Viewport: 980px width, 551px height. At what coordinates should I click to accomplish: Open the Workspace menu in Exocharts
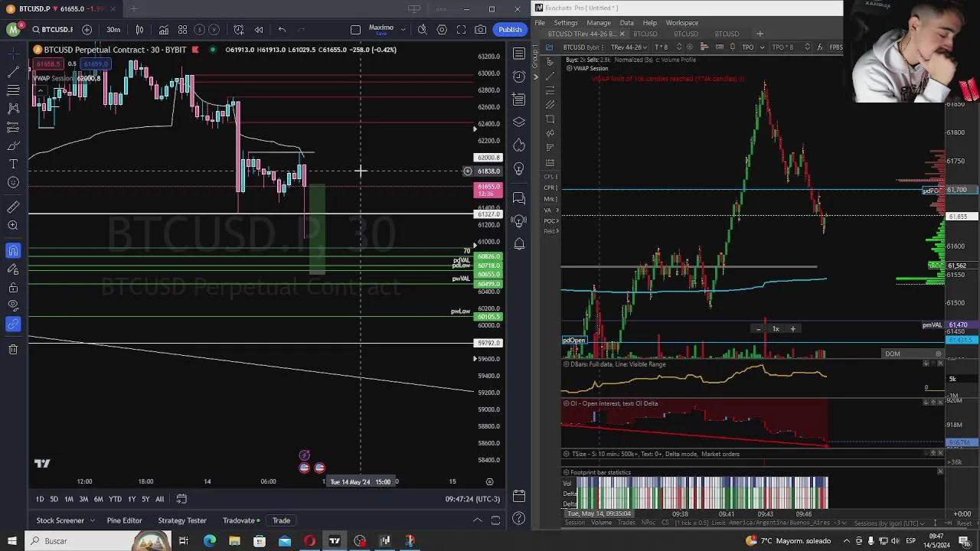(681, 23)
